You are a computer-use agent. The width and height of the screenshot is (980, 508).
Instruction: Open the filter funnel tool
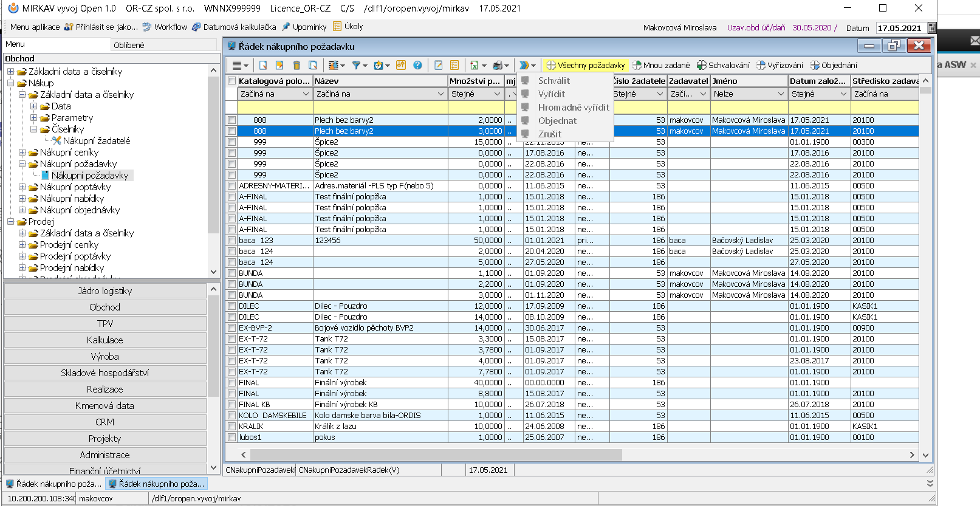coord(357,66)
